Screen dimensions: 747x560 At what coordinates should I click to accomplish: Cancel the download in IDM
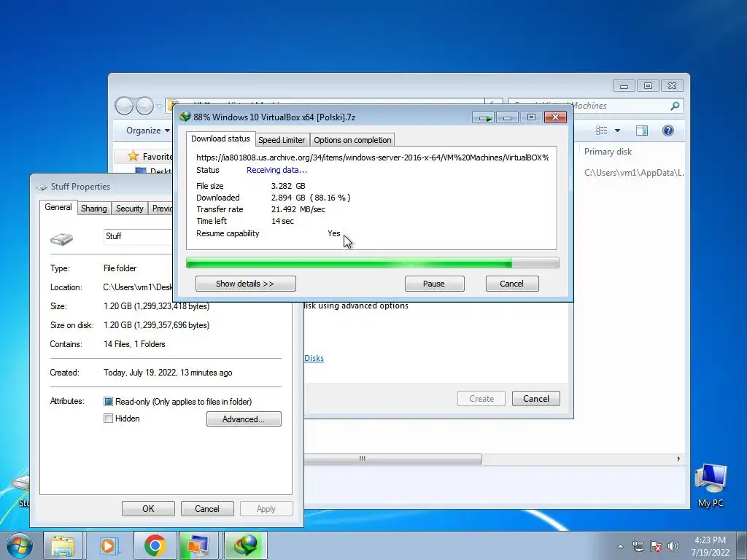pyautogui.click(x=512, y=284)
